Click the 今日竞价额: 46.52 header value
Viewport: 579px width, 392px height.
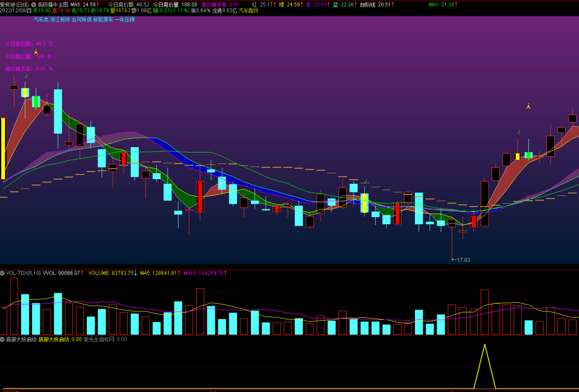tap(128, 5)
